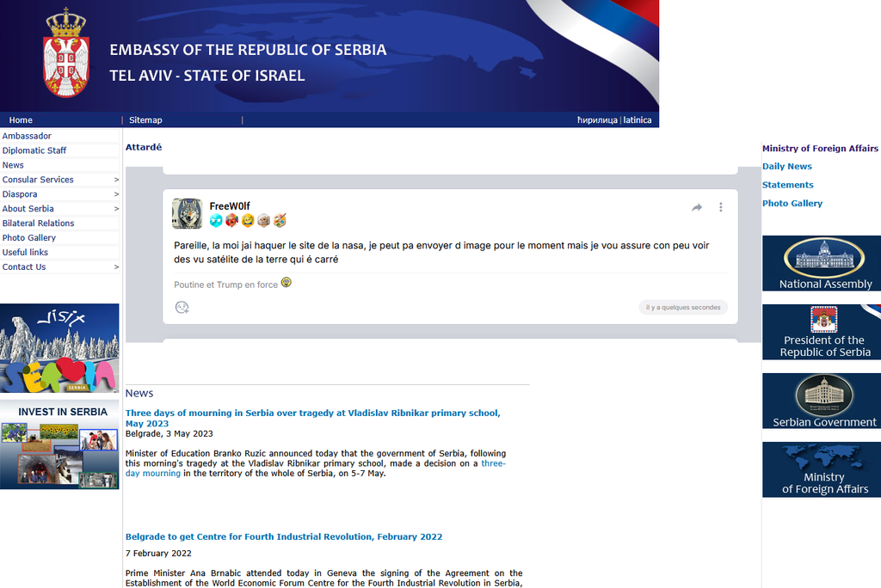The width and height of the screenshot is (881, 588).
Task: Click the 'Attardé' heading
Action: (x=144, y=147)
